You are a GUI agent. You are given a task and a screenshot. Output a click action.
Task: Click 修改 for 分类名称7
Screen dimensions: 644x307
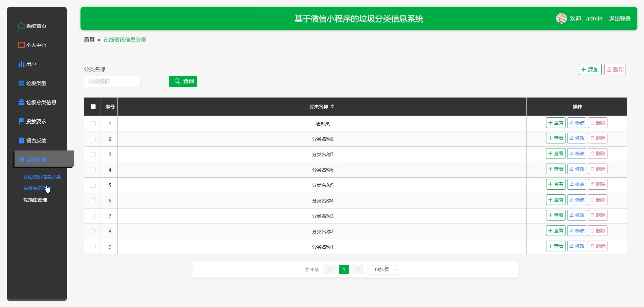pyautogui.click(x=577, y=153)
